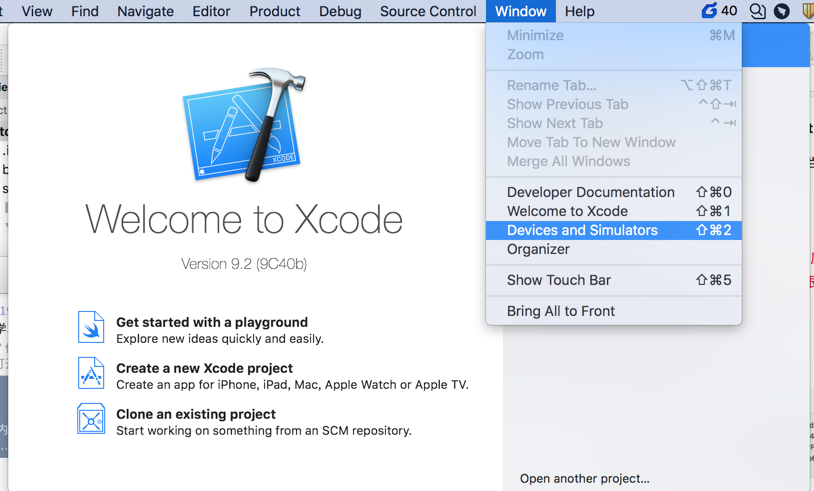Click the Swift playground icon

91,328
